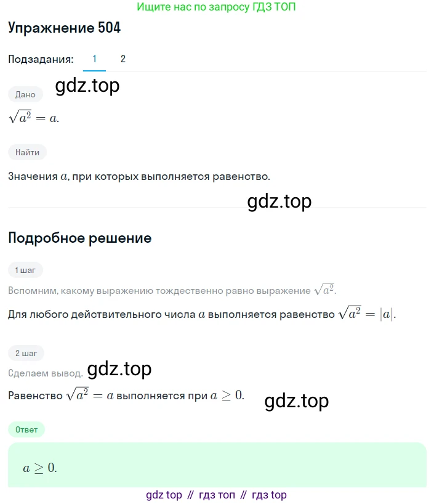Click the green answer box a ≥ 0
Image resolution: width=434 pixels, height=504 pixels.
click(x=217, y=465)
